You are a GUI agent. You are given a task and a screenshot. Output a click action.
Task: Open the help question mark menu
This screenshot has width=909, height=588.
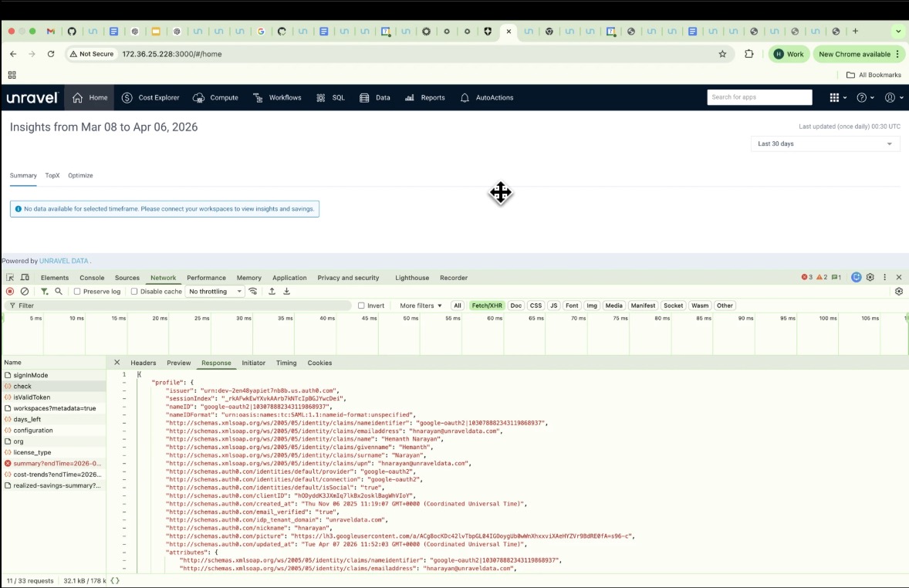click(x=862, y=98)
